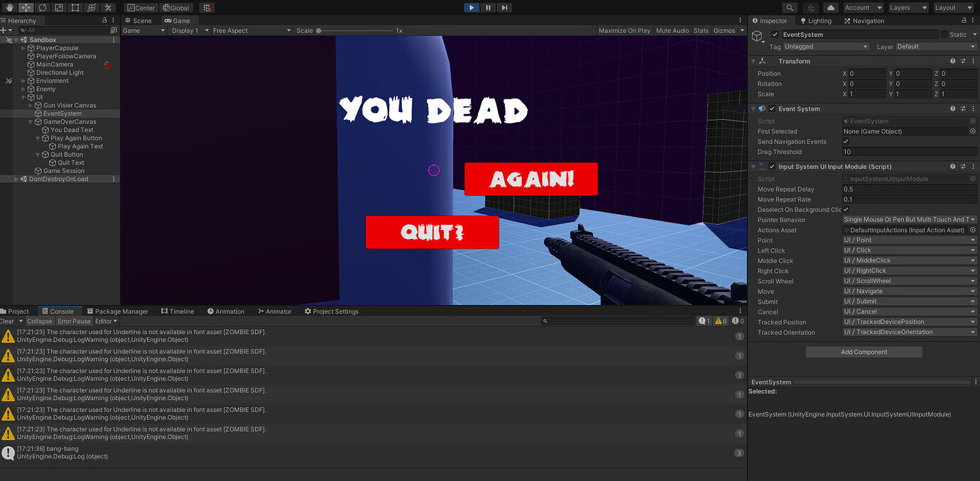Expand the Enemy object in Hierarchy
Screen dimensions: 980x481
23,89
